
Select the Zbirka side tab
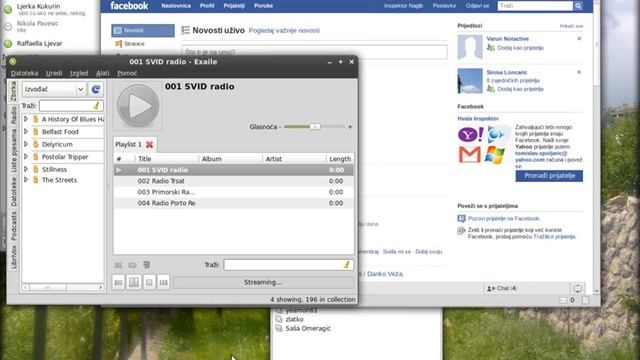pos(13,91)
